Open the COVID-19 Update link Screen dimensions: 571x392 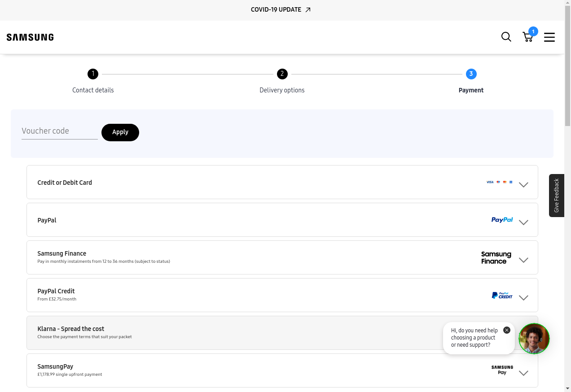(x=281, y=10)
